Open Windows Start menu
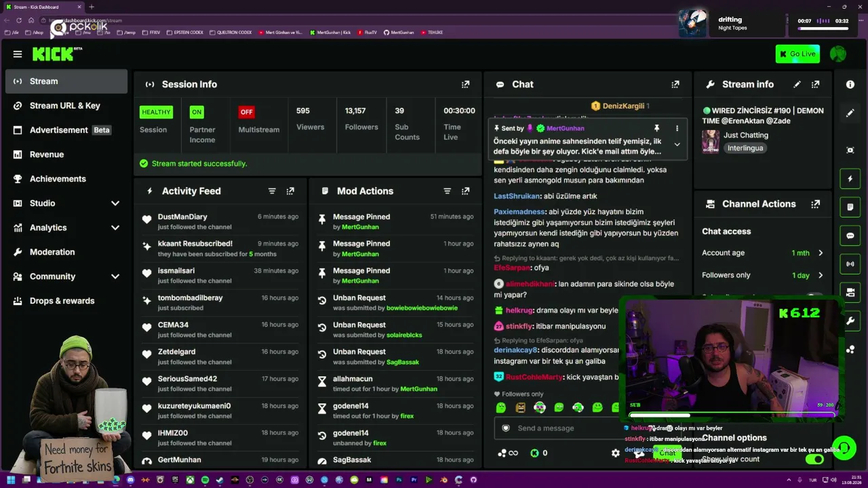Image resolution: width=868 pixels, height=488 pixels. pyautogui.click(x=11, y=480)
